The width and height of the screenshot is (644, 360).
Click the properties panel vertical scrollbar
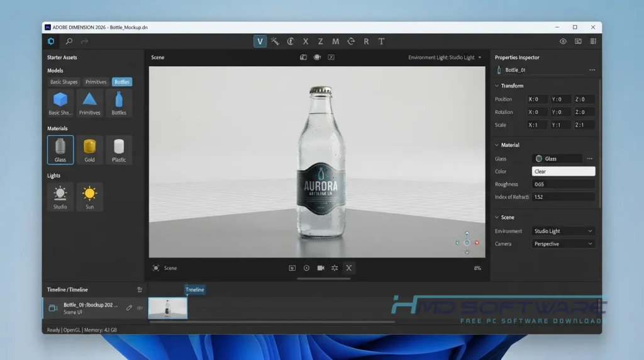tap(599, 144)
